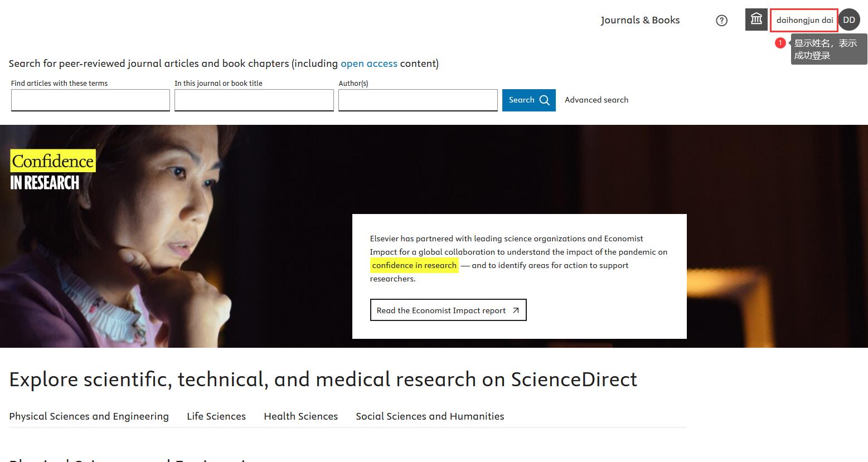Focus the Find articles with these terms field
This screenshot has height=462, width=868.
coord(90,100)
